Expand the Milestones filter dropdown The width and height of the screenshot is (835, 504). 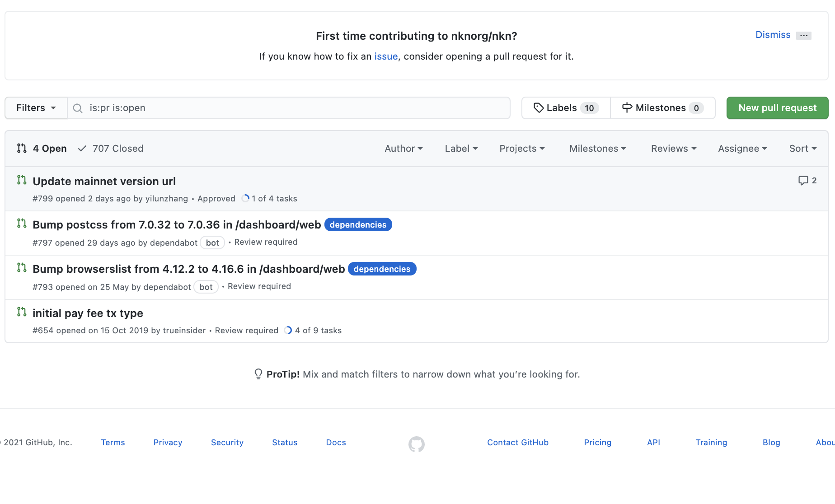598,149
